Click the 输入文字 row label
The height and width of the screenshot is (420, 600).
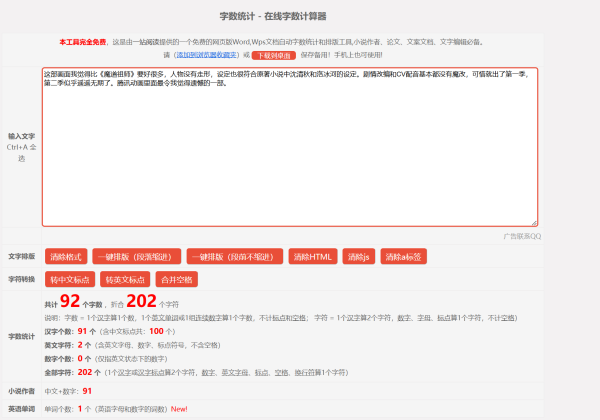[21, 136]
